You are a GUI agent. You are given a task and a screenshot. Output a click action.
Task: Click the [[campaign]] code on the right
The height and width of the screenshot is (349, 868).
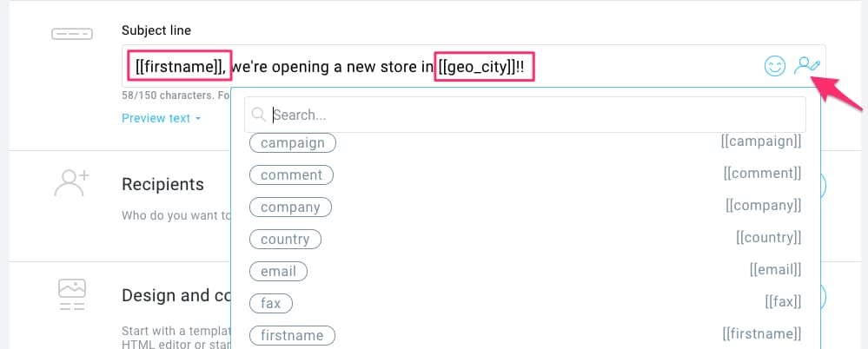(x=761, y=142)
